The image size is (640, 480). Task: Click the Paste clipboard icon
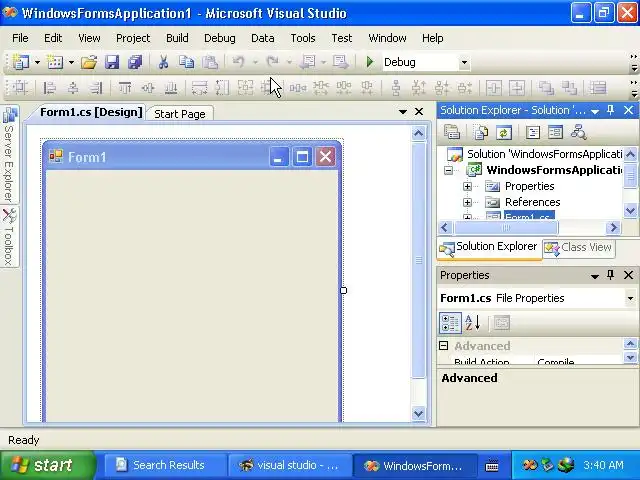tap(210, 62)
